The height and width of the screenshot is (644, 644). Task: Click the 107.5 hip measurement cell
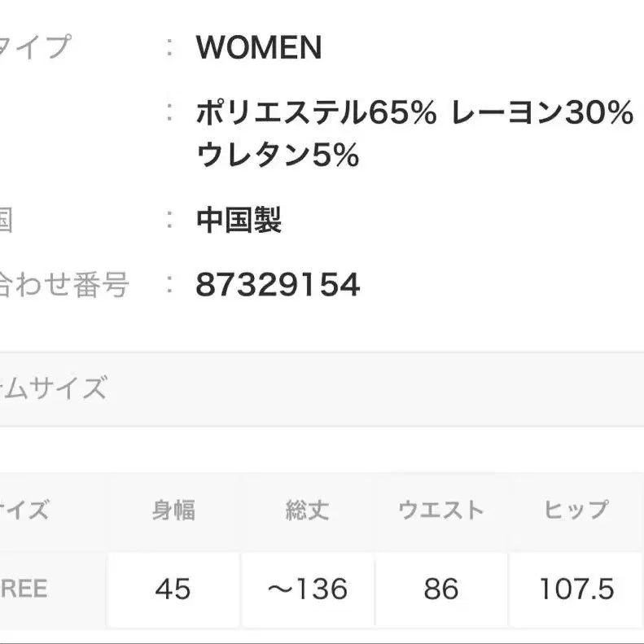576,589
